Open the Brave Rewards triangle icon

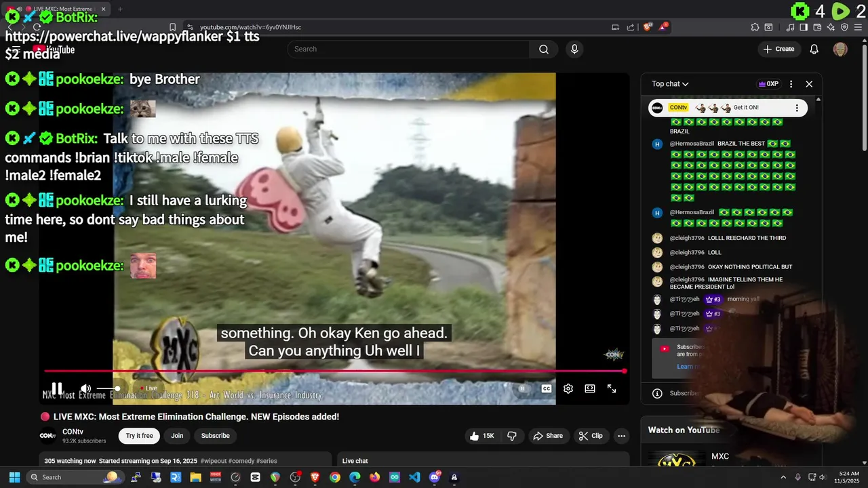tap(663, 27)
